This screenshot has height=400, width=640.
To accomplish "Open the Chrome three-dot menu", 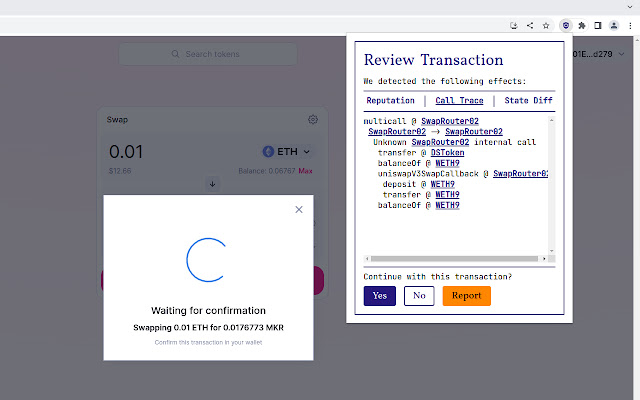I will coord(630,26).
